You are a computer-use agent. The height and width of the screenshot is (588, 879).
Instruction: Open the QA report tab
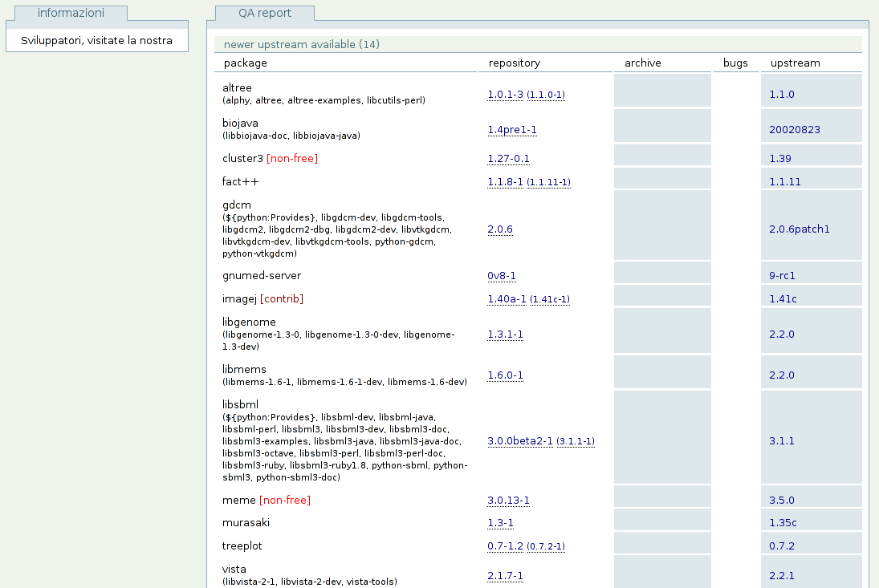click(265, 13)
